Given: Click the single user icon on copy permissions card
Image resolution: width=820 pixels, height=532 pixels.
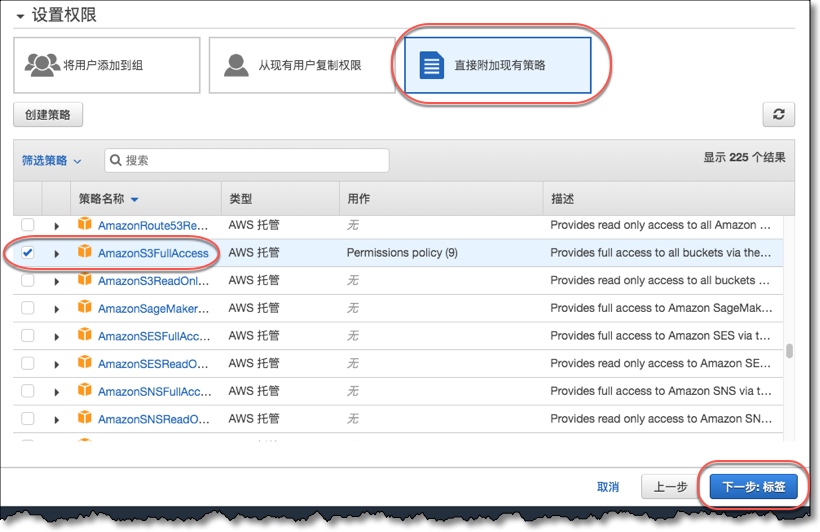Looking at the screenshot, I should [x=236, y=65].
